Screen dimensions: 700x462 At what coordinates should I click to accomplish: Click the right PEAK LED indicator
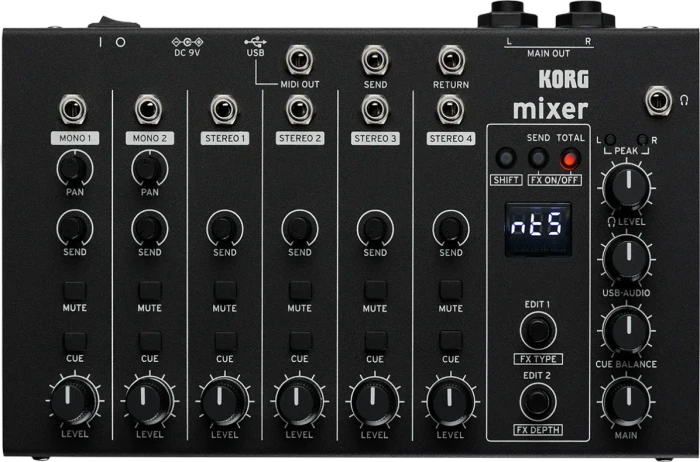pyautogui.click(x=642, y=140)
